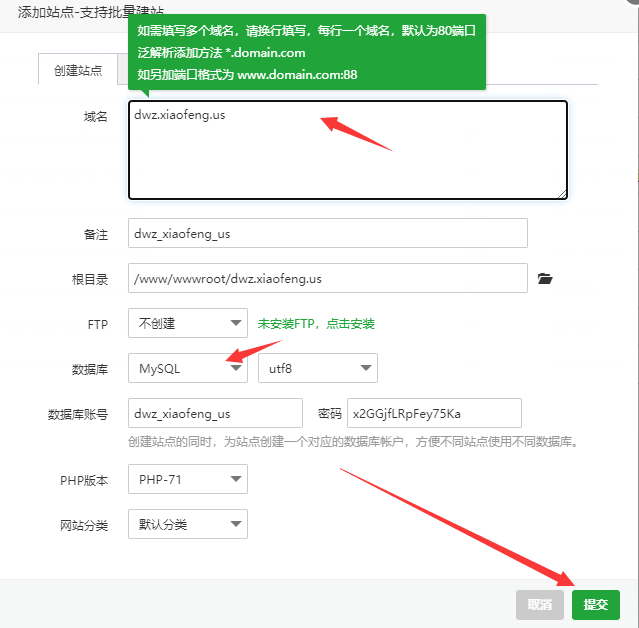Click the 创建站点 tab

(x=78, y=70)
